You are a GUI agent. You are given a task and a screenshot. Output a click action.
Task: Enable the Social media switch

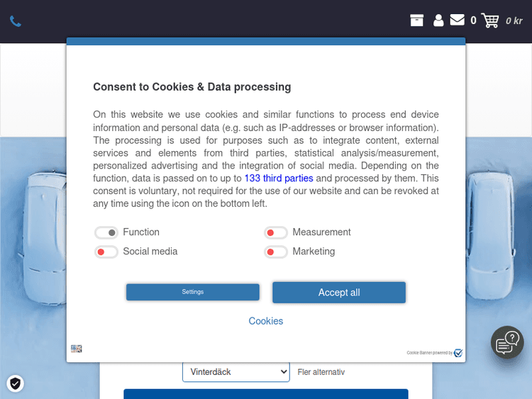(106, 252)
